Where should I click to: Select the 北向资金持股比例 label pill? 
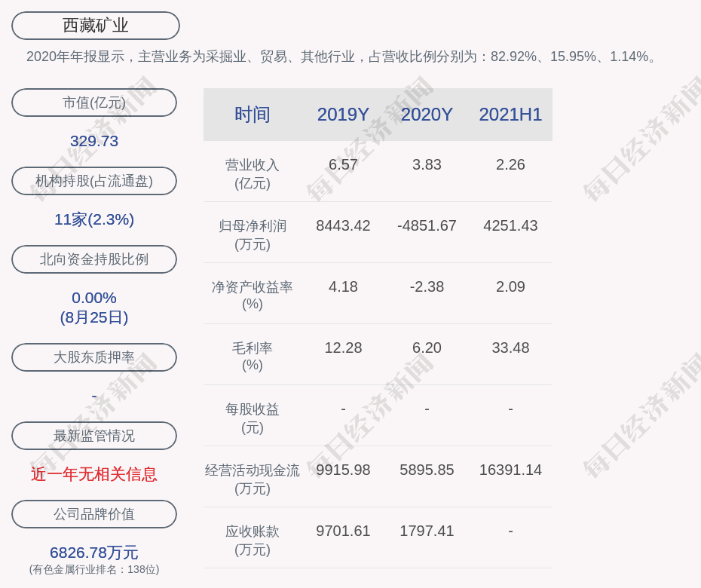94,259
